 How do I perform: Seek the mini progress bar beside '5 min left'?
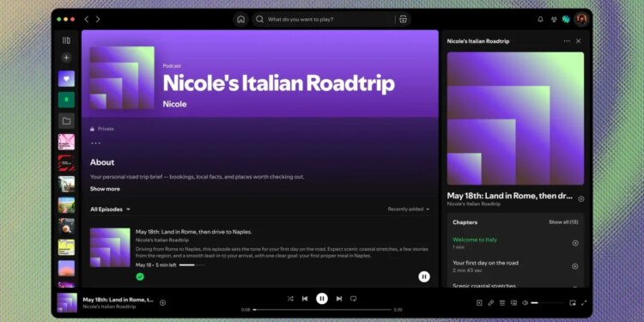[x=191, y=265]
